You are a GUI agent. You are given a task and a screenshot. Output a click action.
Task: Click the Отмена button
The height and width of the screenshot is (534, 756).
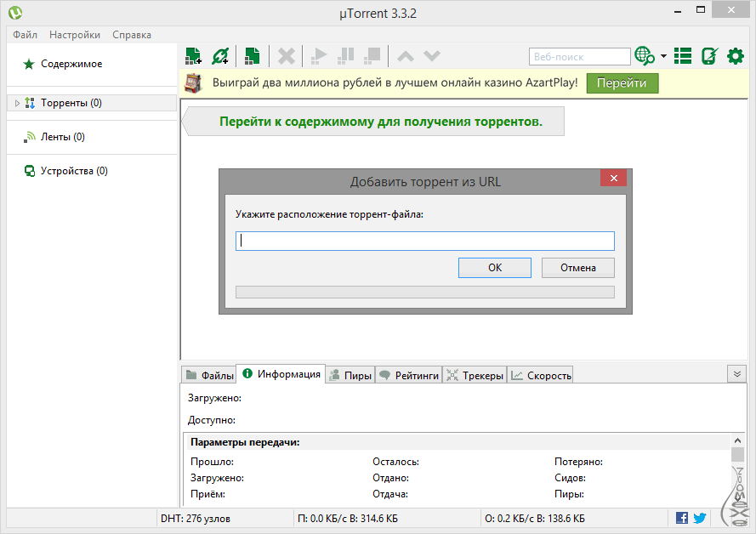(x=577, y=268)
